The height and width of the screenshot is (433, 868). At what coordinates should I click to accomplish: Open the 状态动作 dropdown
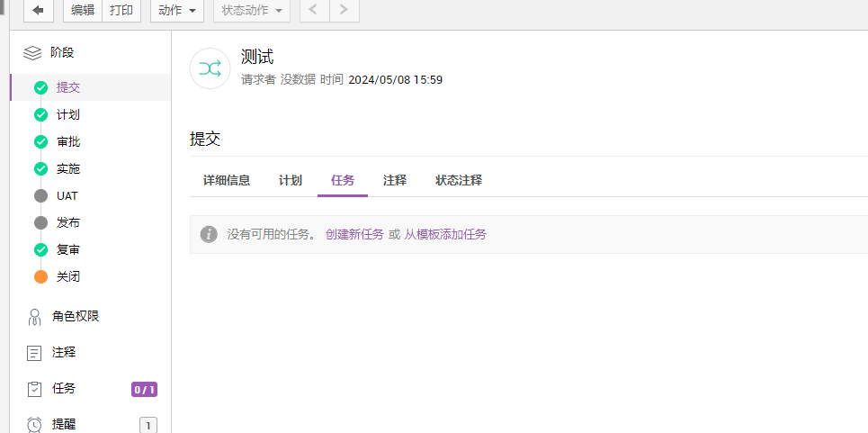(251, 11)
